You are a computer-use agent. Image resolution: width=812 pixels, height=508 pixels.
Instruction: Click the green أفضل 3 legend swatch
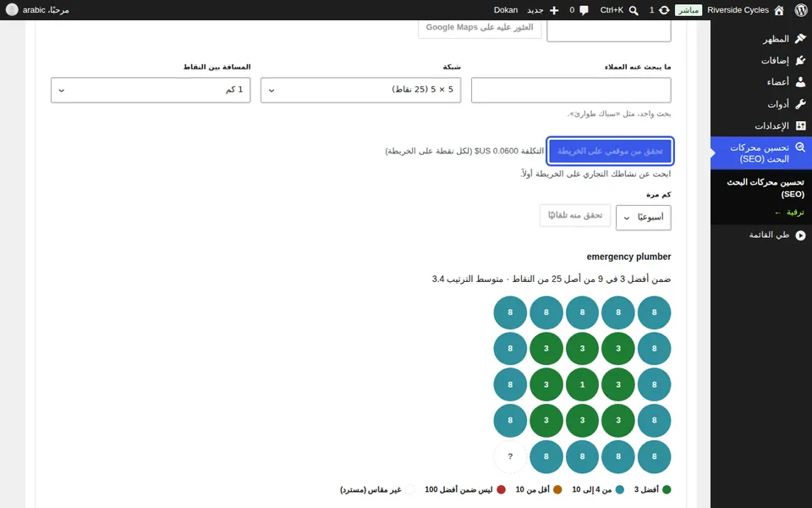667,489
